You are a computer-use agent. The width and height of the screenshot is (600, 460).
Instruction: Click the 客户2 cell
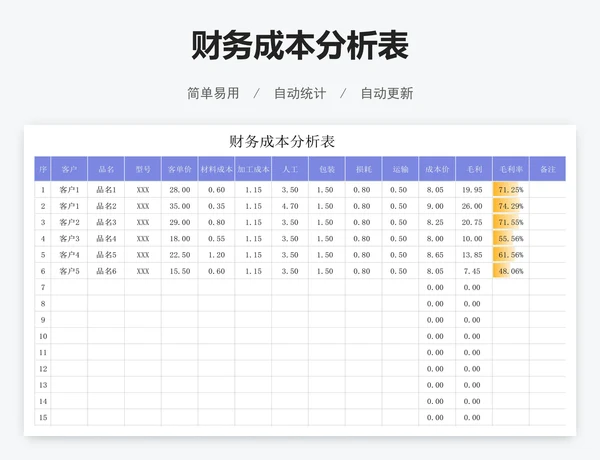click(69, 222)
